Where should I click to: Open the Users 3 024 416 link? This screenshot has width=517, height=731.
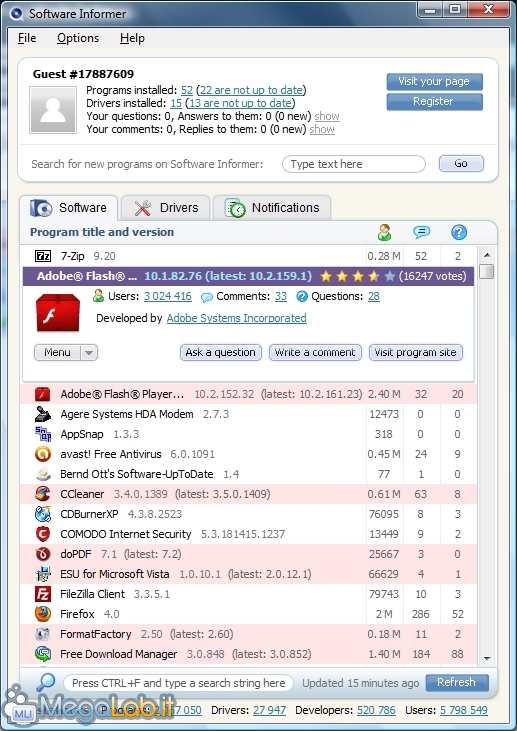[x=168, y=297]
